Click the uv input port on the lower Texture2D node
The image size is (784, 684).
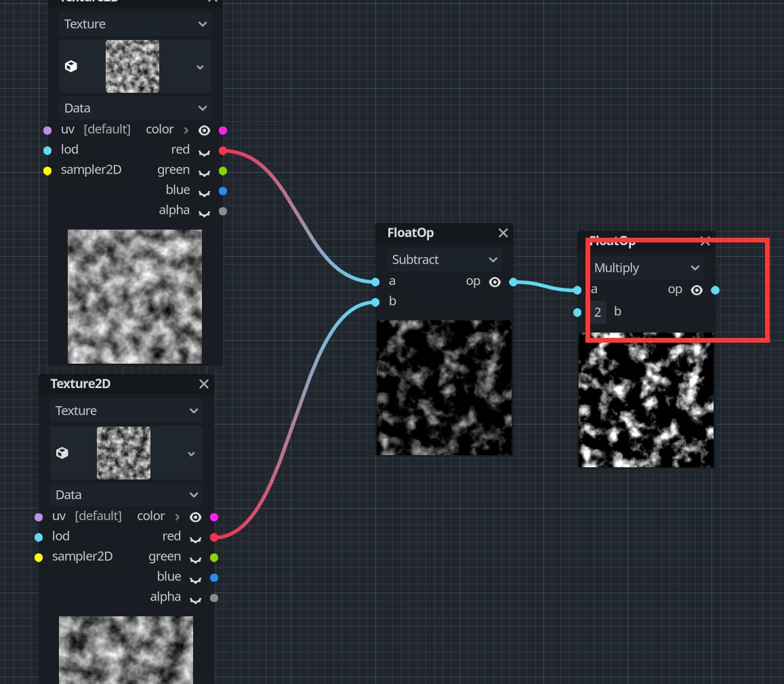(39, 517)
